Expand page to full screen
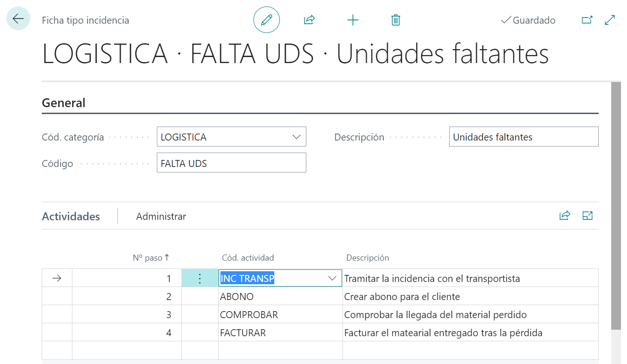Screen dimensions: 627x364 click(x=610, y=20)
